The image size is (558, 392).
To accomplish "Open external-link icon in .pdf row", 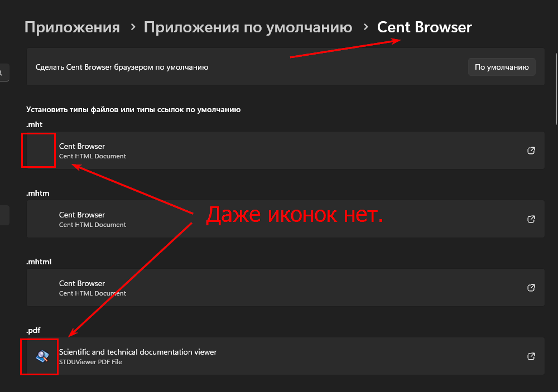I will point(531,356).
